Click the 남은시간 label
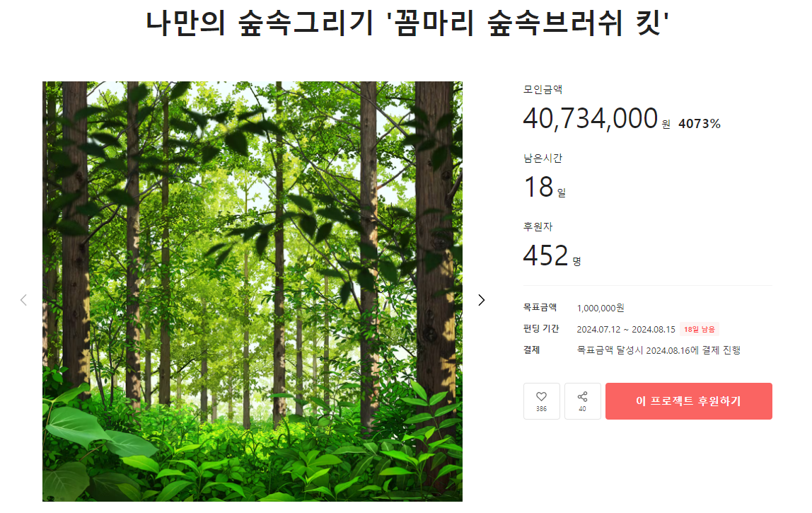 pos(543,158)
